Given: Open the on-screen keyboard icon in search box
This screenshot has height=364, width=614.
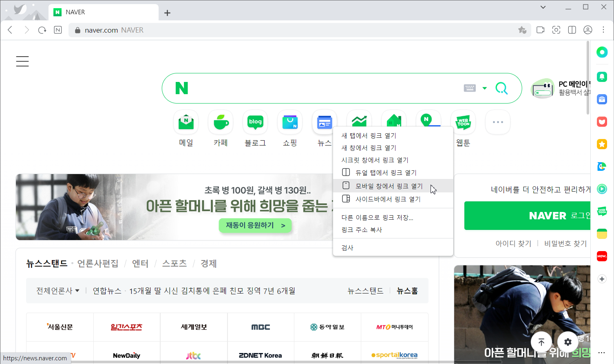Looking at the screenshot, I should [x=470, y=88].
